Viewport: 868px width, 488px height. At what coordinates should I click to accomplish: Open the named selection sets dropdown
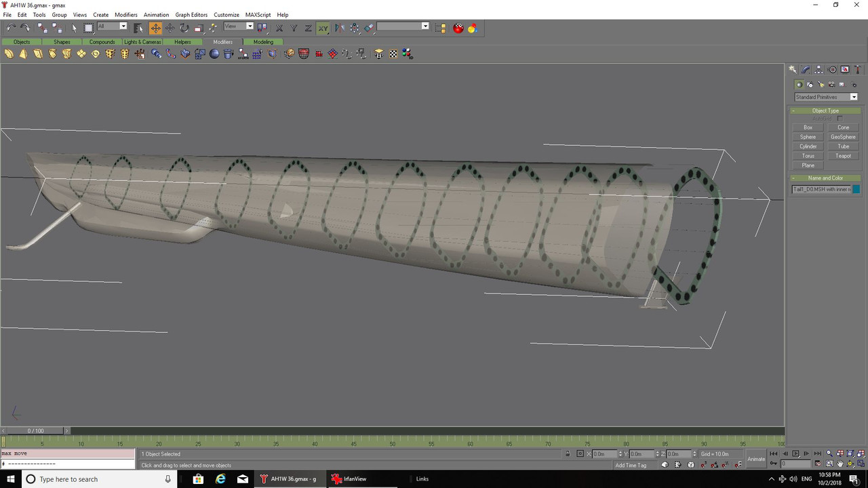click(403, 26)
